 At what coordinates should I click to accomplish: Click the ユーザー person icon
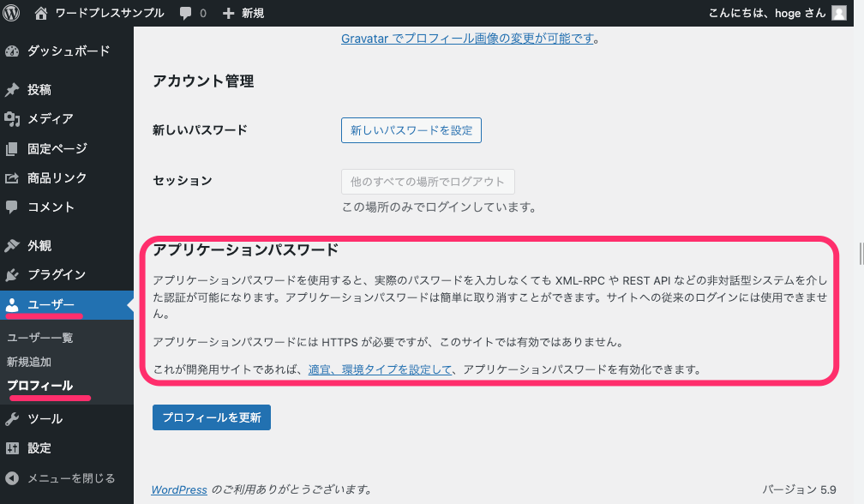(x=12, y=304)
